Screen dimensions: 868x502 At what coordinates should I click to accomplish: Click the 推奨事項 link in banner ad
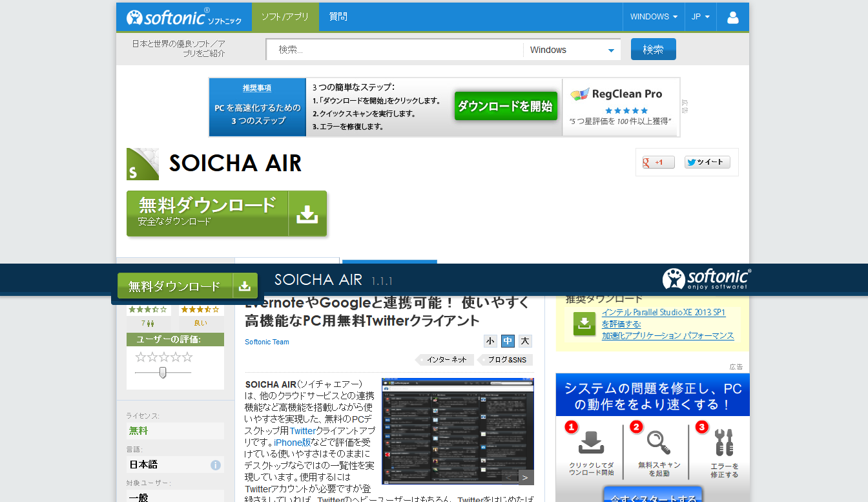point(257,88)
